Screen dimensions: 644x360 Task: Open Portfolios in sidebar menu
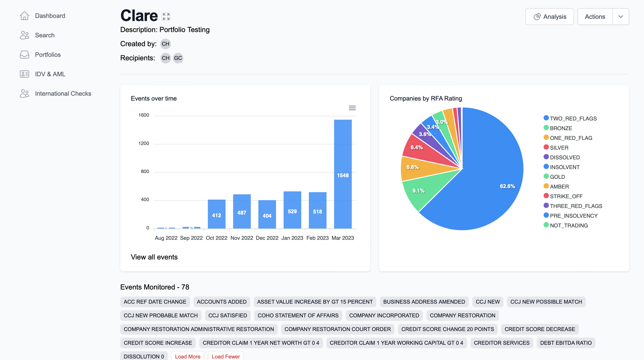point(48,55)
